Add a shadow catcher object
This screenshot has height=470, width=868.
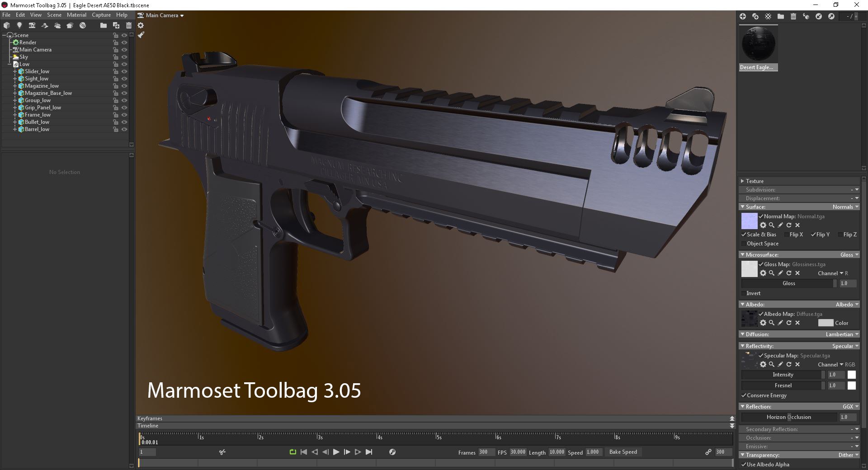coord(45,25)
